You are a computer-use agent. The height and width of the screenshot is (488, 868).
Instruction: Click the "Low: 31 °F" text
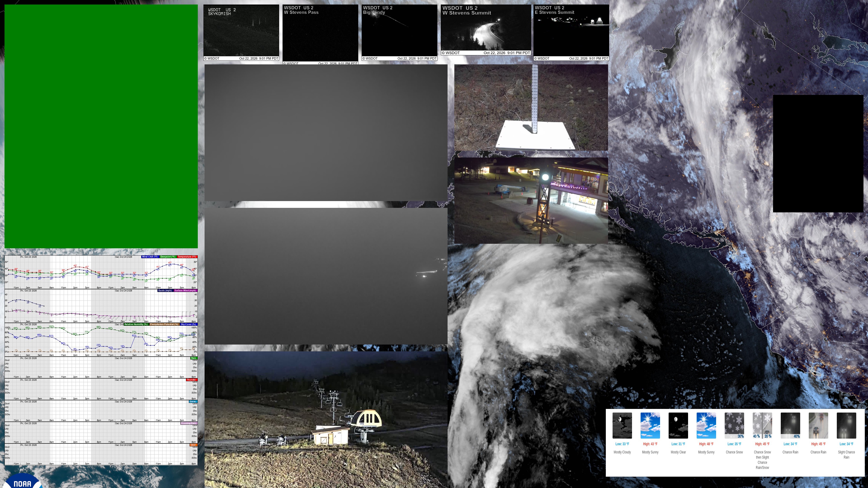pyautogui.click(x=678, y=444)
